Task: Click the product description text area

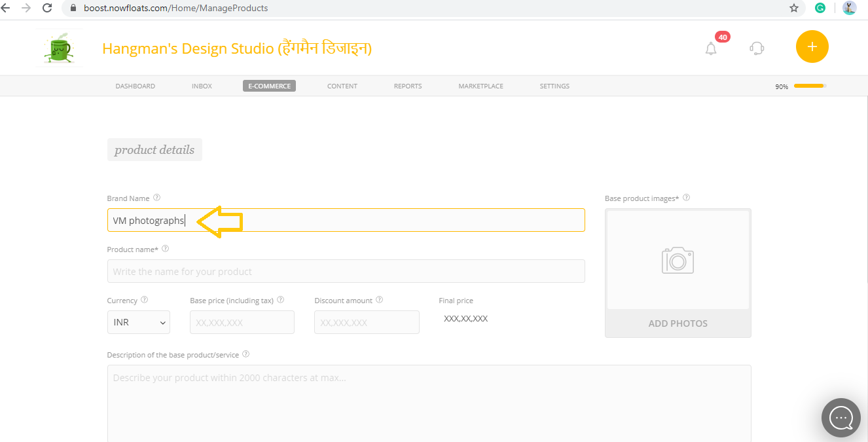Action: pyautogui.click(x=429, y=403)
